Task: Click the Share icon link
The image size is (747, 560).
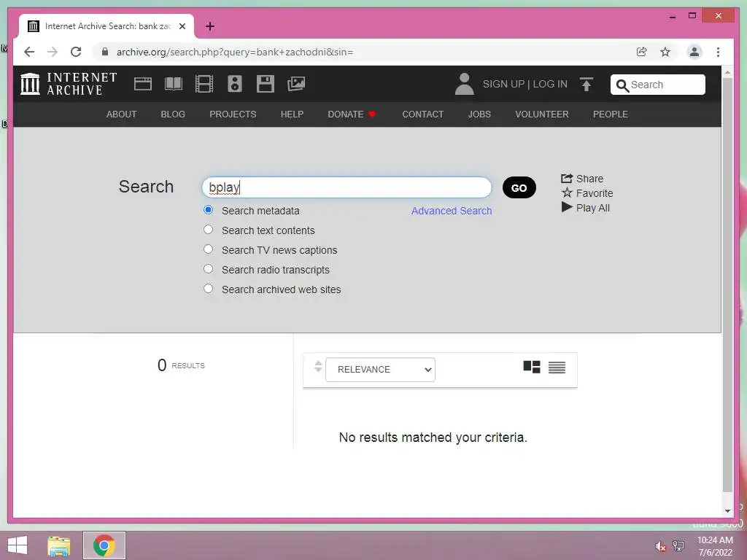Action: [x=582, y=179]
